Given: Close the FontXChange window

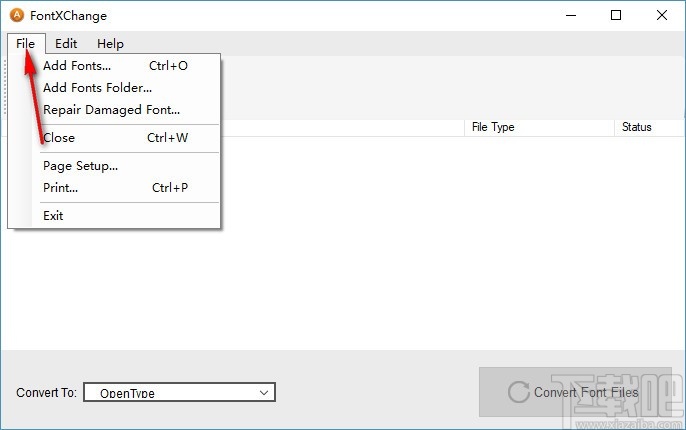Looking at the screenshot, I should 661,16.
